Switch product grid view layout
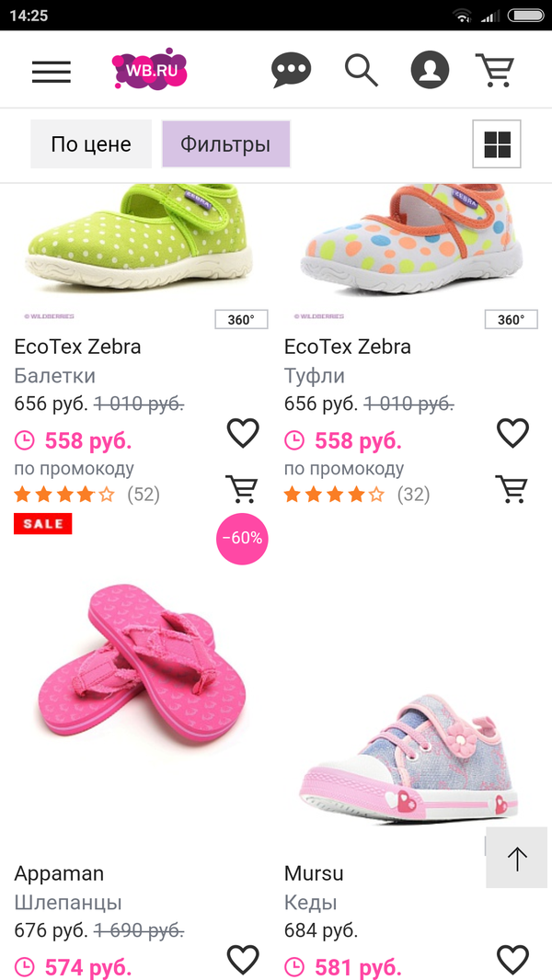Screen dimensions: 552x980 (x=497, y=144)
